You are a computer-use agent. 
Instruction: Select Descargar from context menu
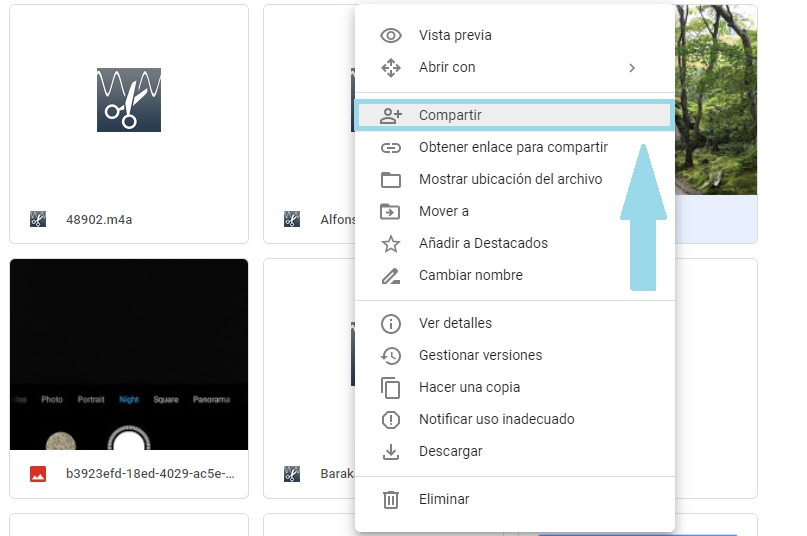(515, 452)
